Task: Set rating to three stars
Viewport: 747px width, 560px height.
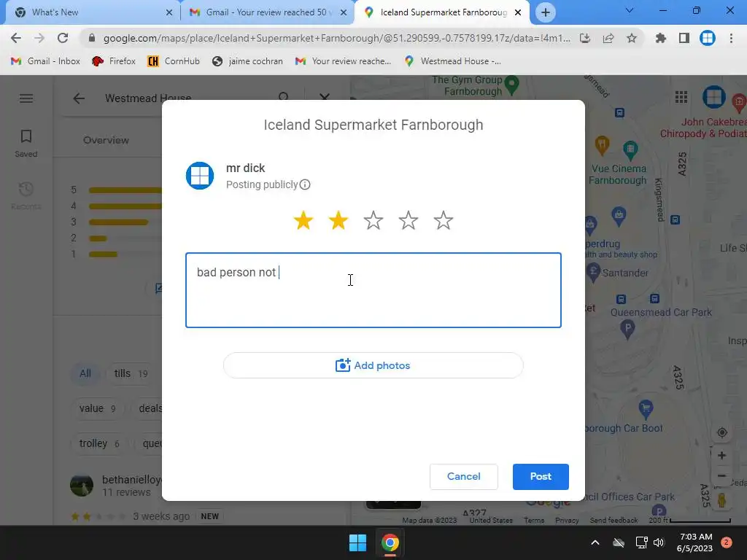Action: [373, 220]
